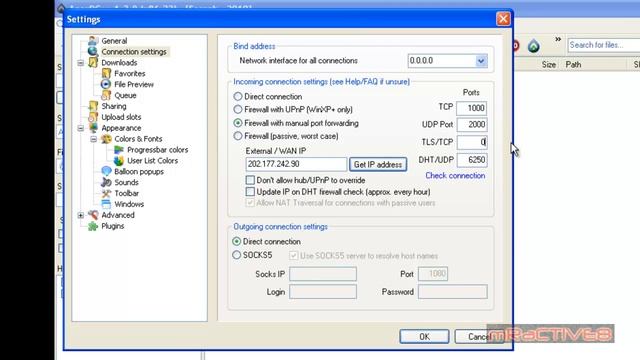The height and width of the screenshot is (360, 640).
Task: Enable Update IP on DHT firewall check
Action: pyautogui.click(x=250, y=191)
